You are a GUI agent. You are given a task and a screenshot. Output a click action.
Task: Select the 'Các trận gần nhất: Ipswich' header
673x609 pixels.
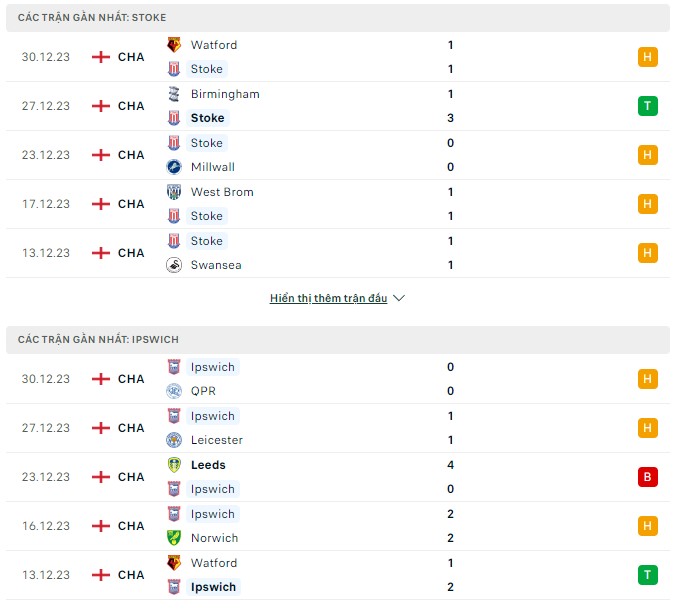coord(337,339)
